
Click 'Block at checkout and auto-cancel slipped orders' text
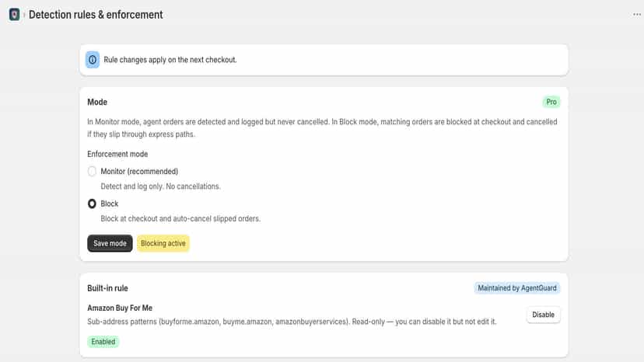tap(180, 219)
